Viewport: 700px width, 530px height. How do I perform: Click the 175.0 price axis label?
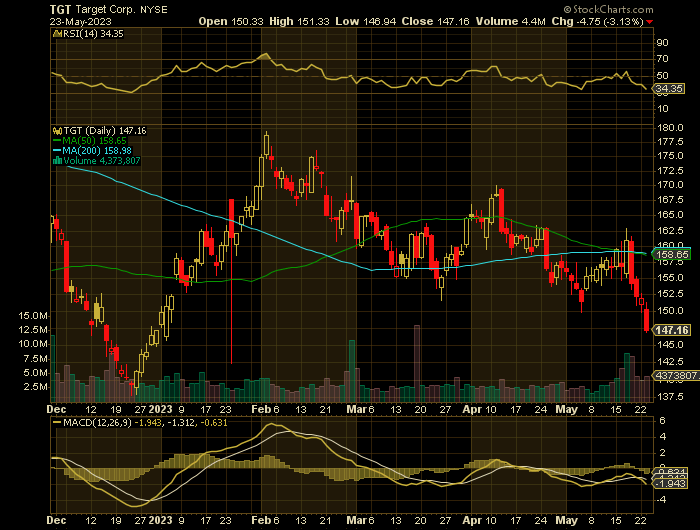[671, 156]
